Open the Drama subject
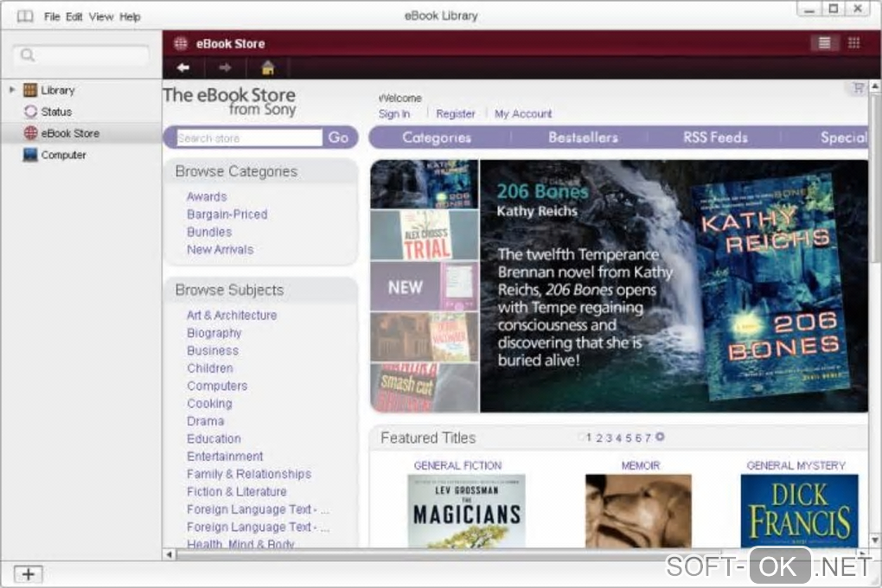 pyautogui.click(x=205, y=421)
